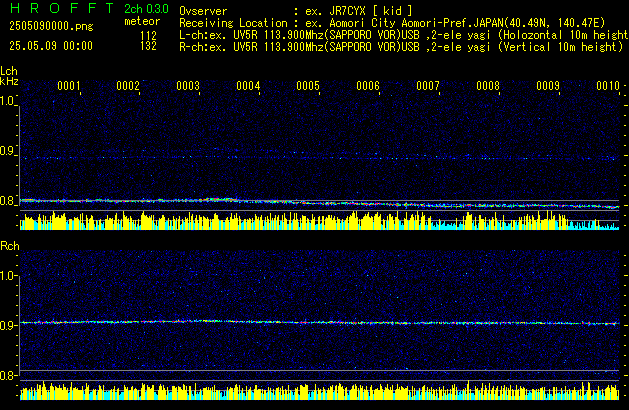This screenshot has width=629, height=410.
Task: Click the R-ch description line (Vertical yagi)
Action: coord(401,47)
